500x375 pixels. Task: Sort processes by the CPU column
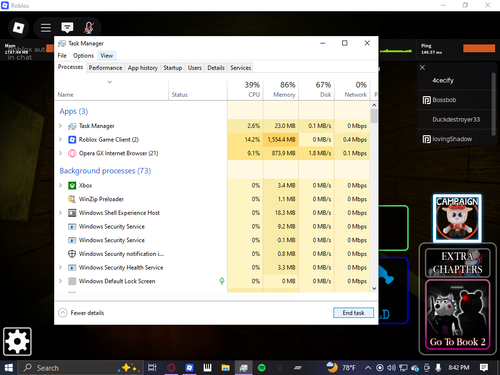click(x=245, y=89)
